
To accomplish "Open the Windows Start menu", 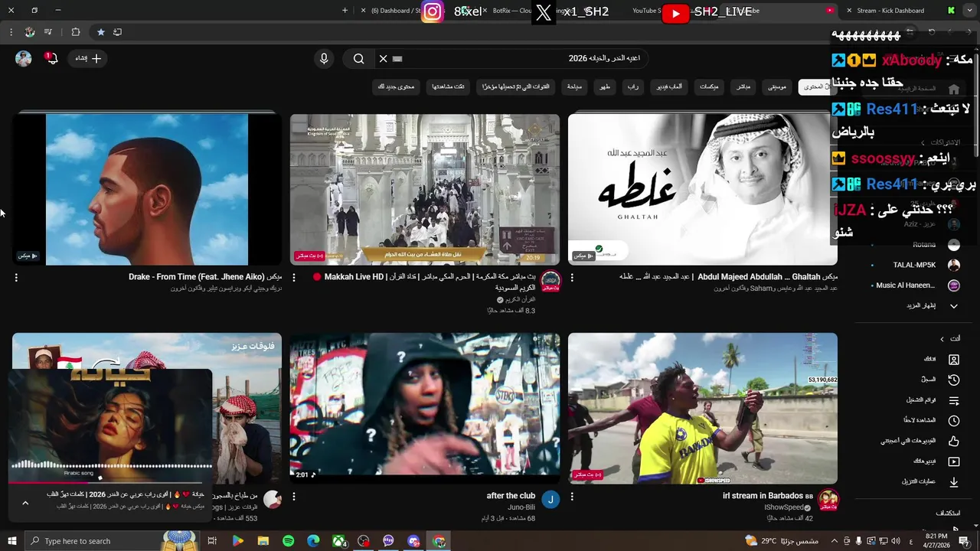I will (x=11, y=541).
